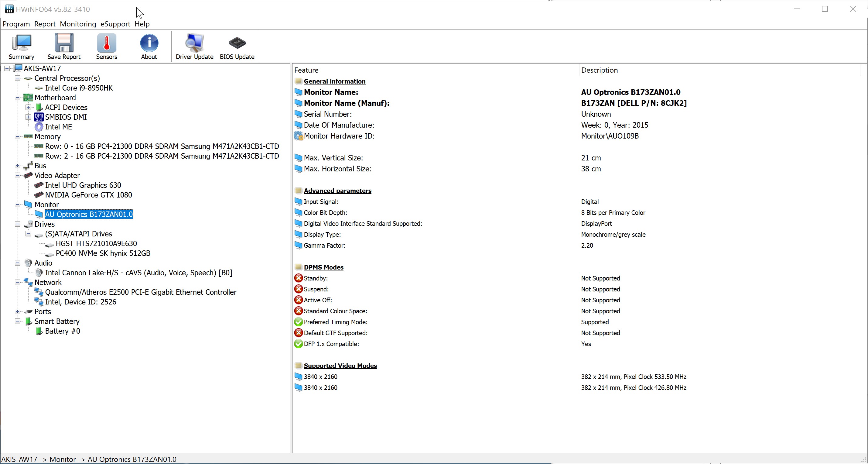Click the Video Adapter card icon

point(28,175)
